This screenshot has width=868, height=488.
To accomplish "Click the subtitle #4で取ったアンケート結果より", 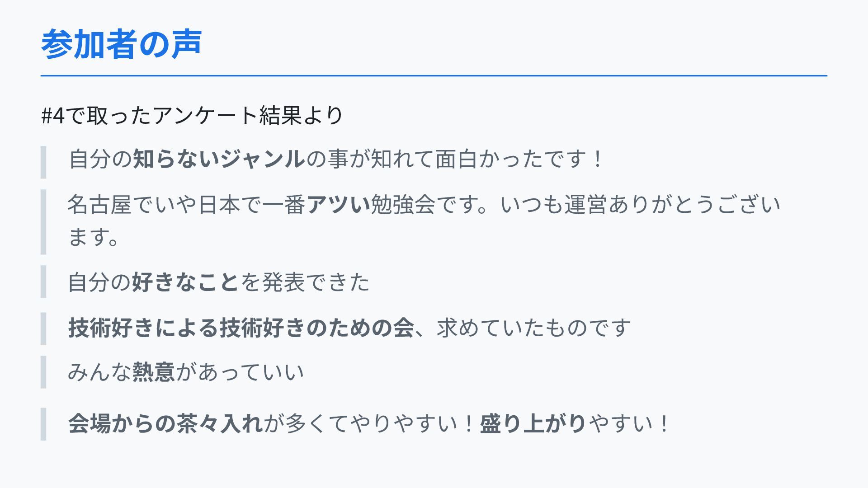I will 192,116.
